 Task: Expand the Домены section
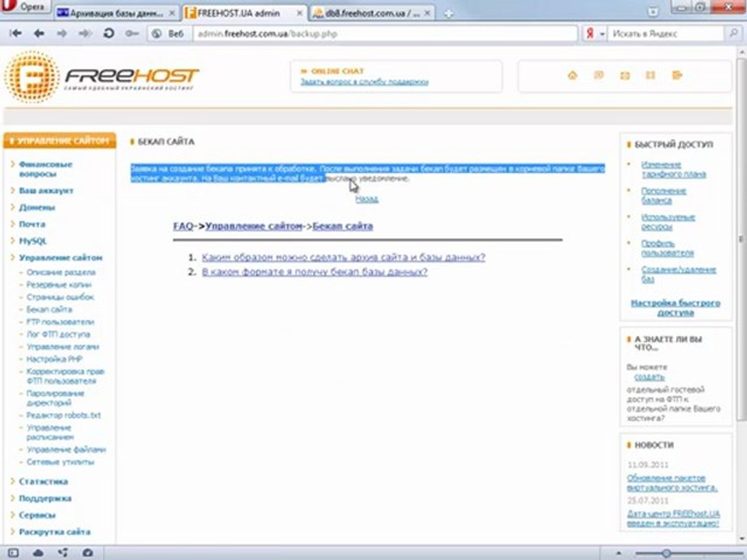coord(37,208)
